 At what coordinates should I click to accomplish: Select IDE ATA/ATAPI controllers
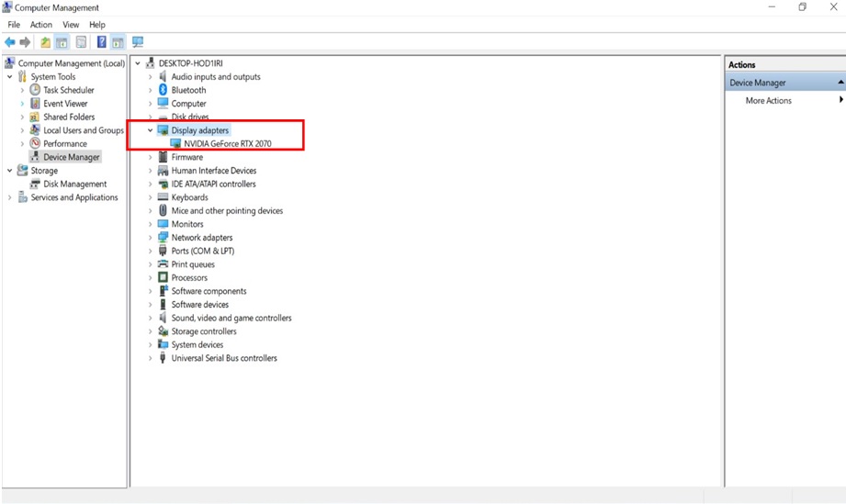click(x=214, y=184)
